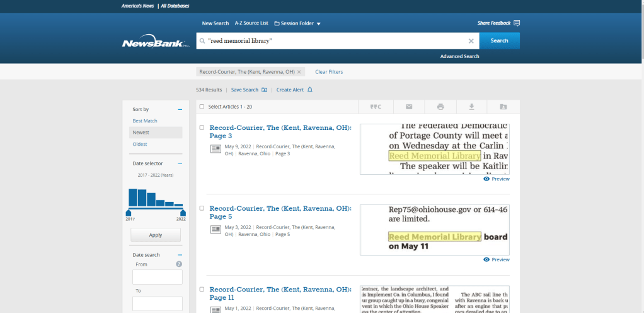The image size is (644, 313).
Task: Click the Apply button in date selector
Action: tap(156, 235)
